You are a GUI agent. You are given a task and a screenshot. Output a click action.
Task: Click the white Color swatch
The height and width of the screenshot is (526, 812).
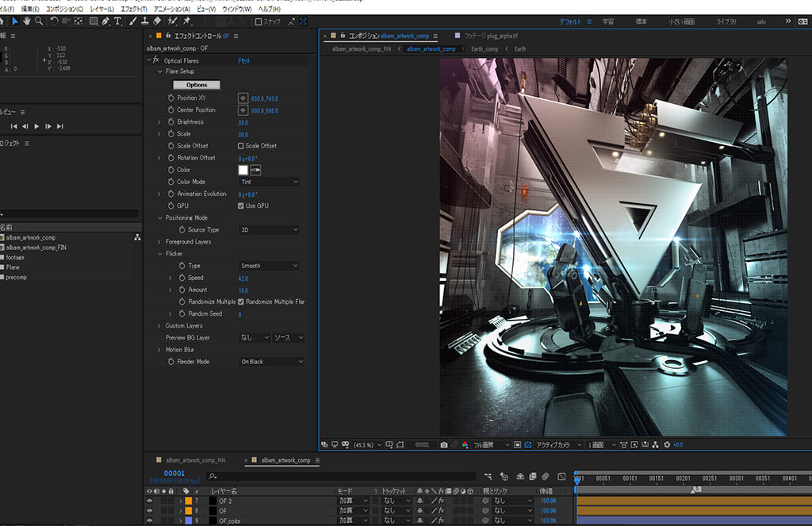pos(243,170)
